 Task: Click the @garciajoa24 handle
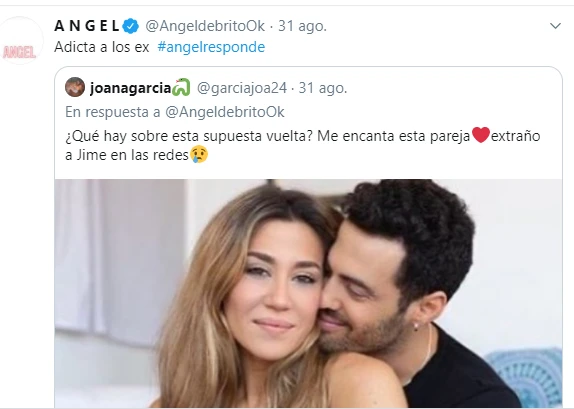click(x=242, y=88)
